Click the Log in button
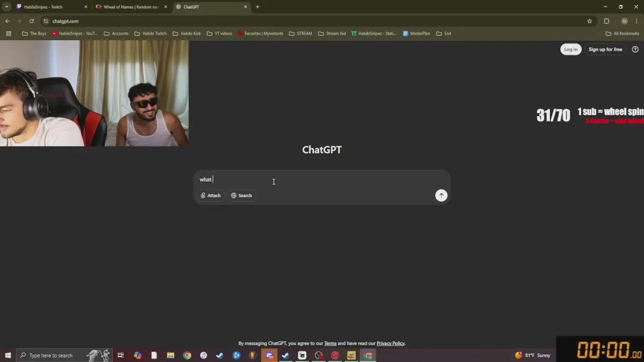The width and height of the screenshot is (644, 362). tap(571, 49)
